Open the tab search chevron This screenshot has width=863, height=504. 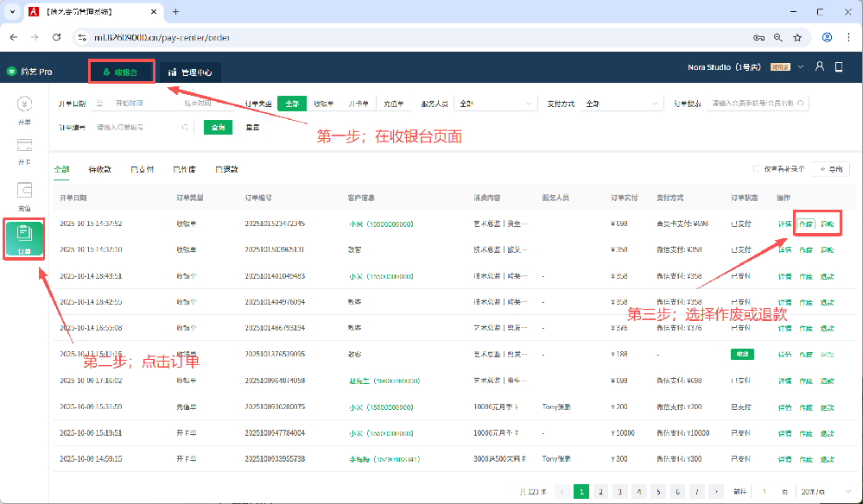coord(12,11)
